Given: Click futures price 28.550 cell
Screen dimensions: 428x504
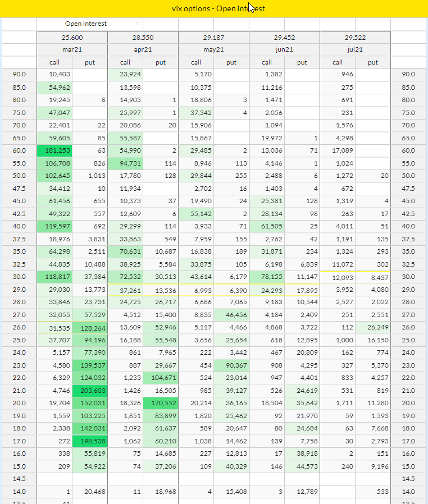Looking at the screenshot, I should point(143,38).
